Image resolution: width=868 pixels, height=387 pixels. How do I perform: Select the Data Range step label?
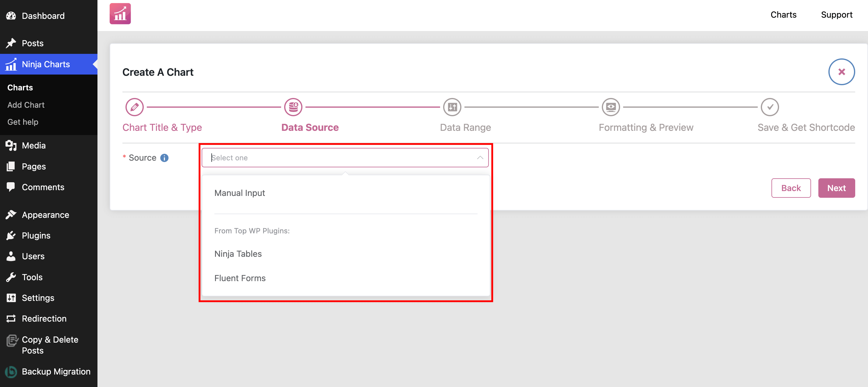465,127
